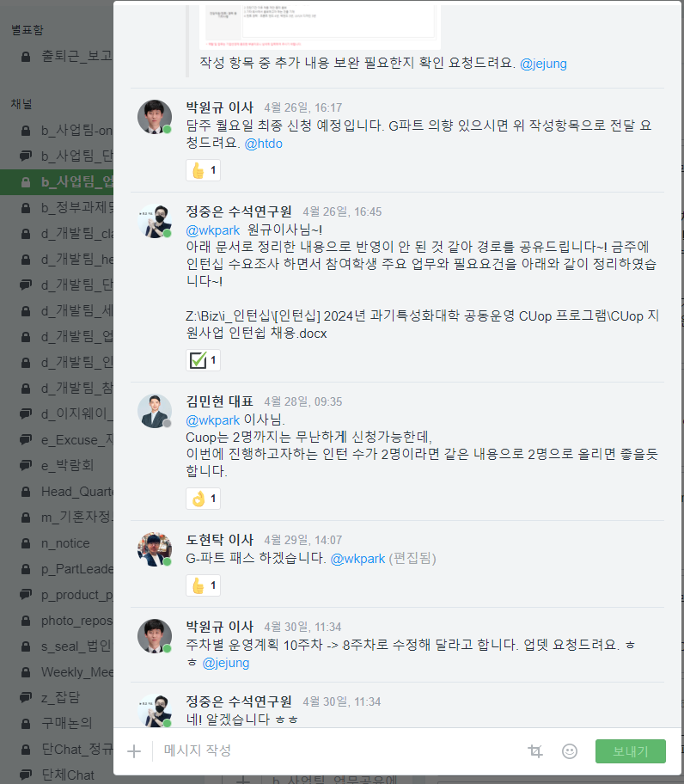Collapse the 채널 section in sidebar

(x=22, y=103)
